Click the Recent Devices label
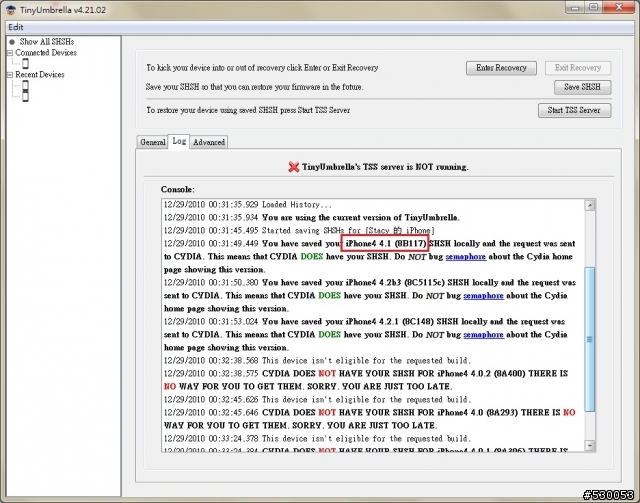Screen dimensions: 640x503 point(40,75)
